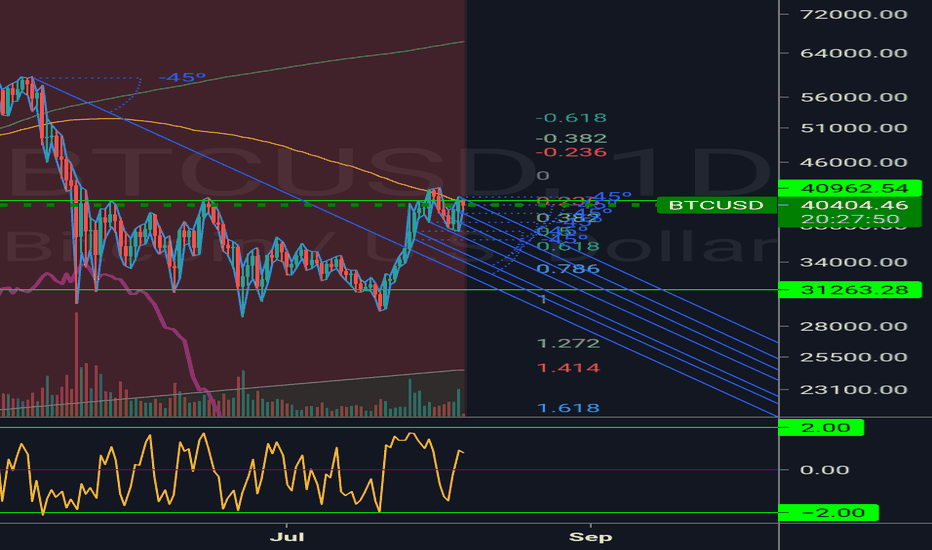Select Fibonacci level 1 label

coord(543,299)
